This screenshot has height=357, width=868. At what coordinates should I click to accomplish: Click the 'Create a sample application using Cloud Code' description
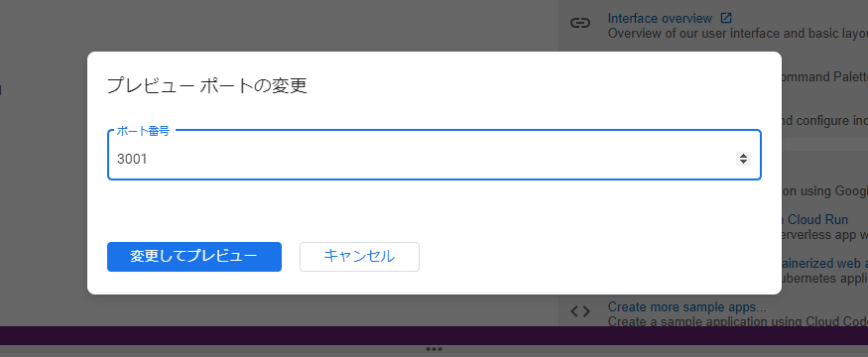738,321
